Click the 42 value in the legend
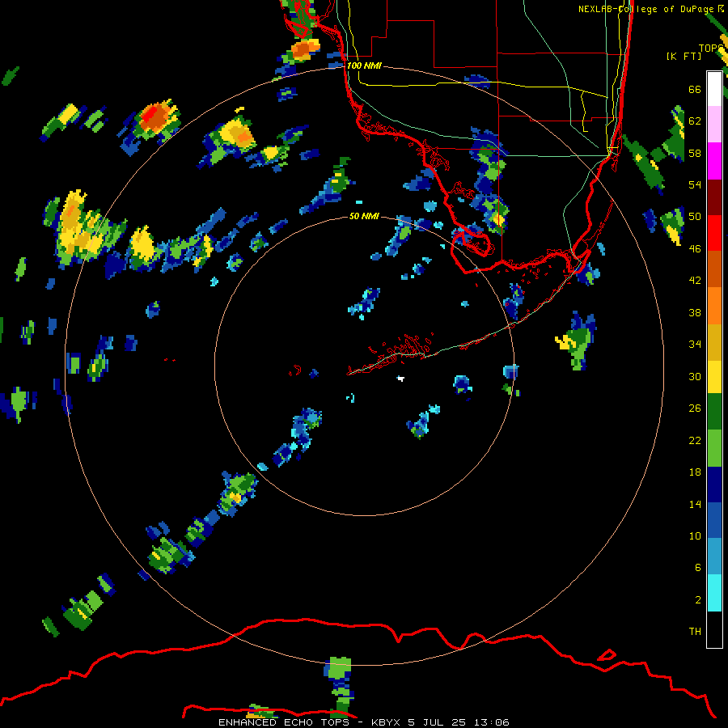 pyautogui.click(x=695, y=281)
